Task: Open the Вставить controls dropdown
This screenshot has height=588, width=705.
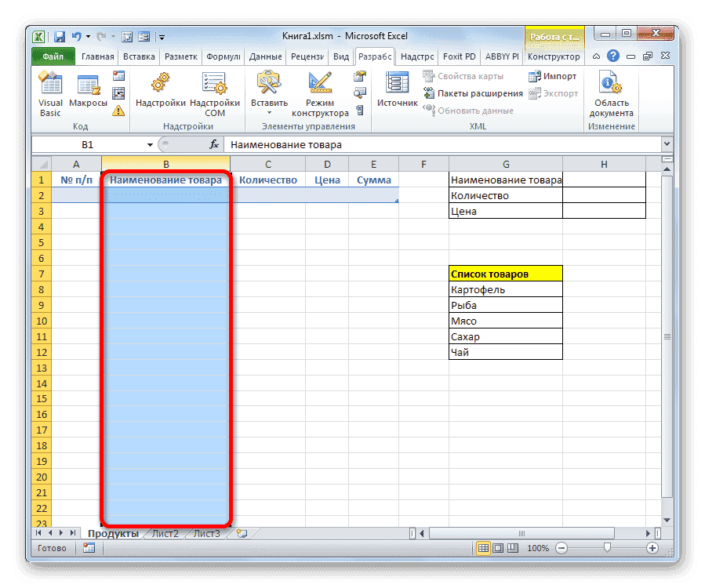Action: [x=269, y=112]
